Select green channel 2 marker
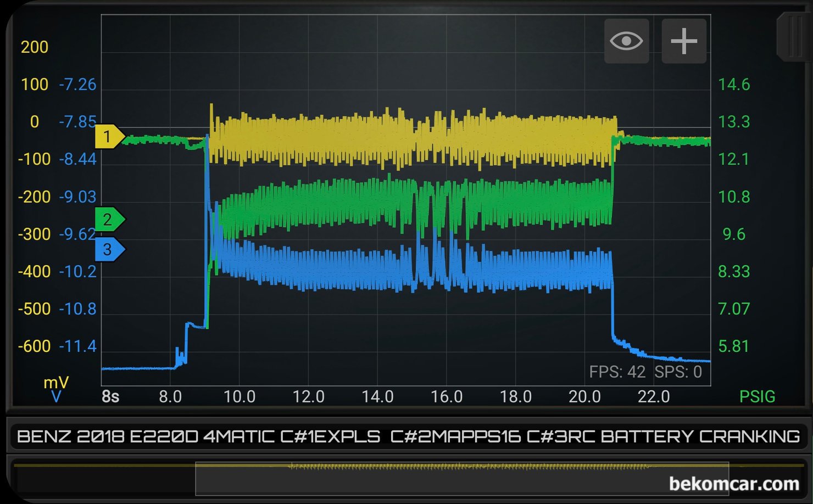 pyautogui.click(x=110, y=220)
